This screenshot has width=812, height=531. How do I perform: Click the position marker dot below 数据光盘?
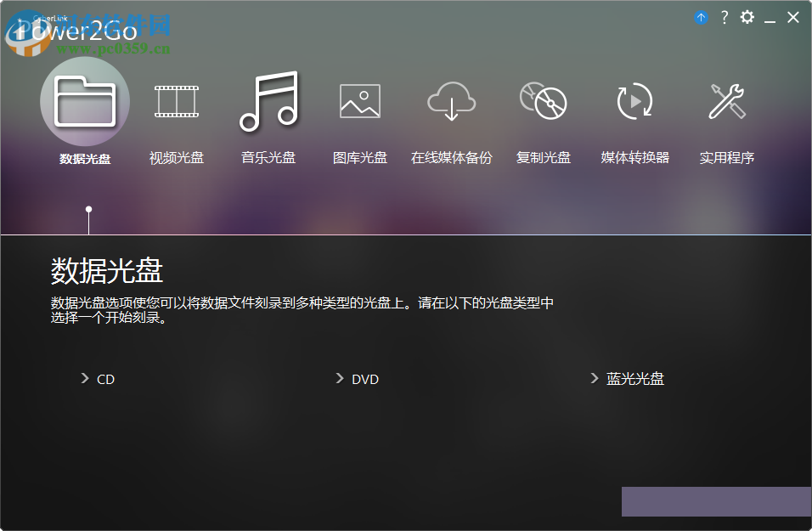pyautogui.click(x=87, y=207)
